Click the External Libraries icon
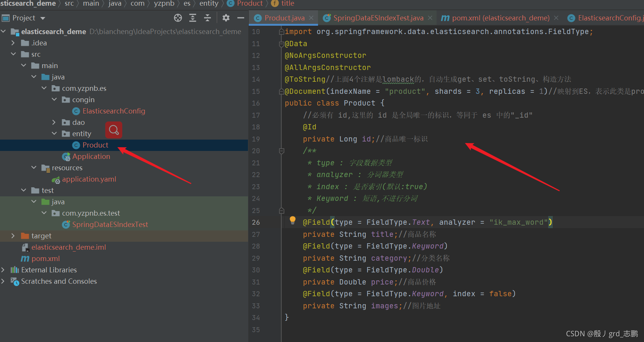 (x=15, y=270)
